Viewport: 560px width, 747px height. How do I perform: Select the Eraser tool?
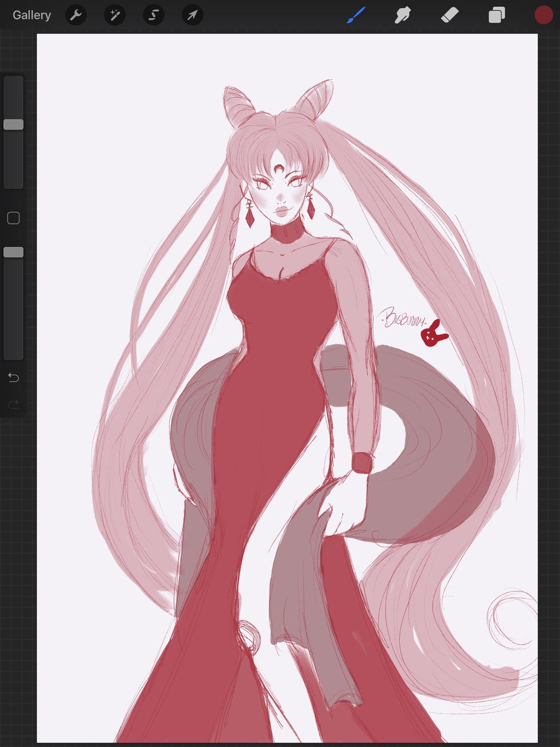coord(449,15)
